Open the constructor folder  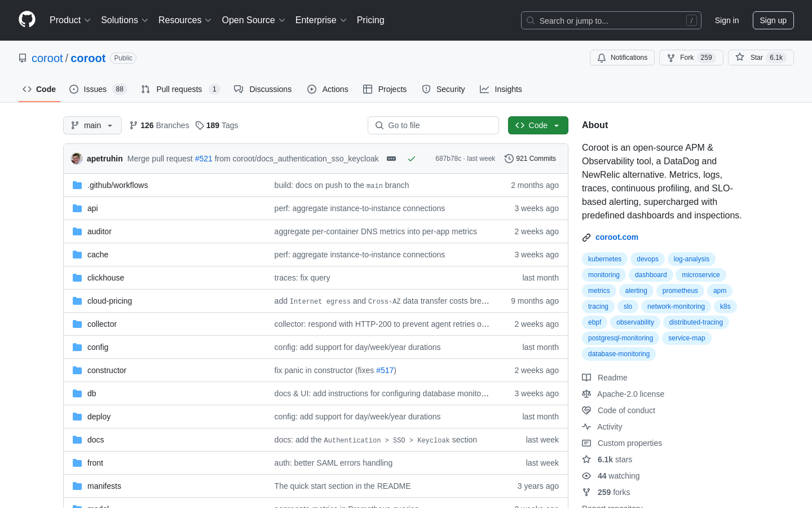[107, 370]
